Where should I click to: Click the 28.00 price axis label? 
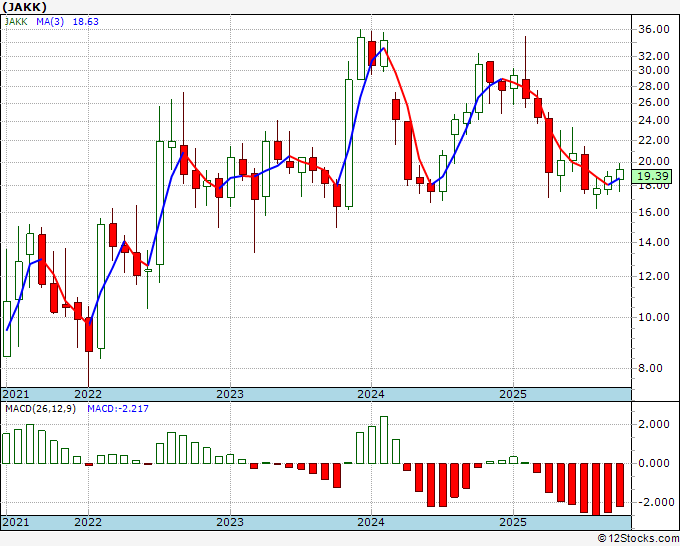[654, 86]
